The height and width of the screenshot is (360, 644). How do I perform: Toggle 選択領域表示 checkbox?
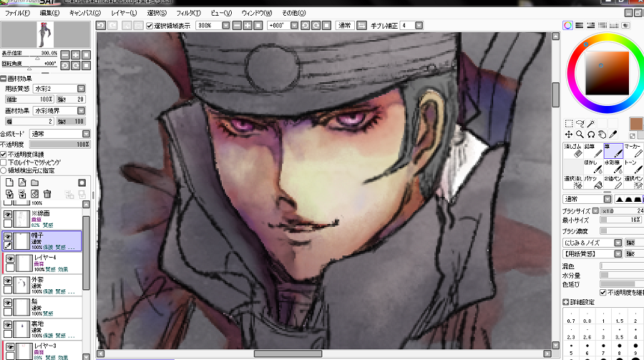click(x=150, y=26)
